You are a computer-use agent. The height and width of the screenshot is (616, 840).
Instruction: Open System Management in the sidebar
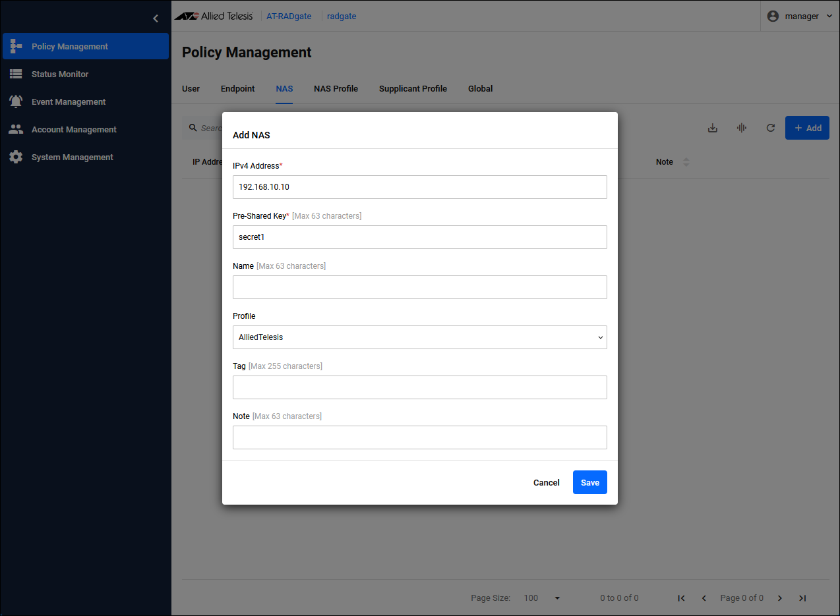pos(72,157)
